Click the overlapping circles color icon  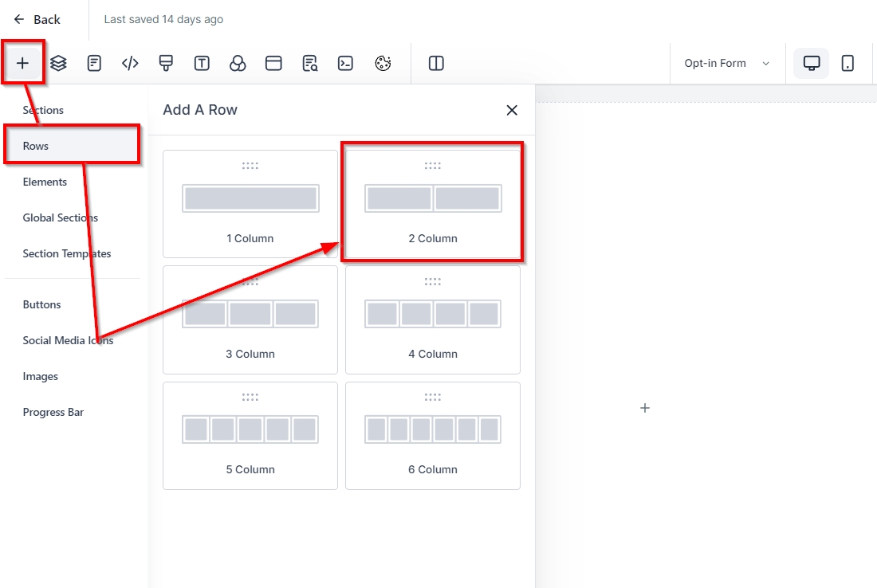(x=238, y=64)
